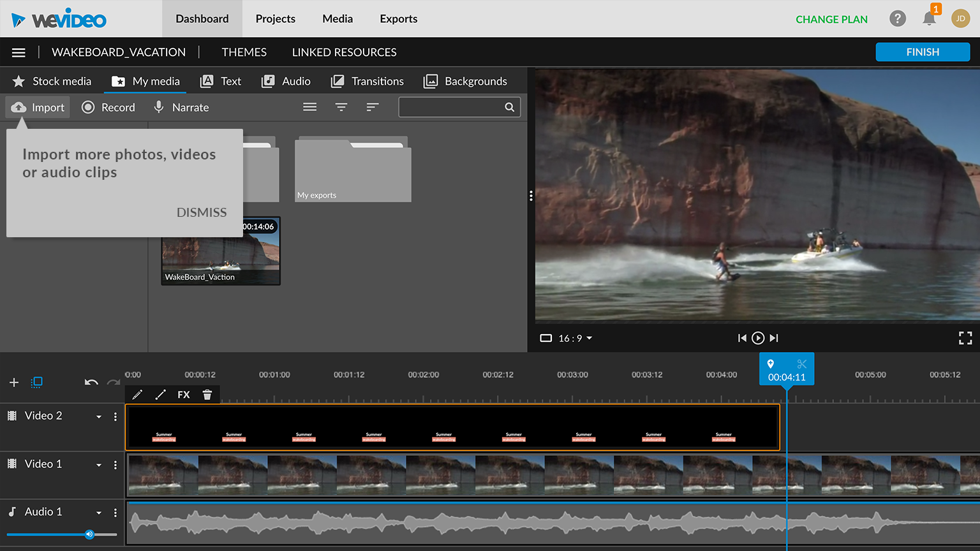980x551 pixels.
Task: Click the scissors split icon on playhead
Action: point(802,364)
